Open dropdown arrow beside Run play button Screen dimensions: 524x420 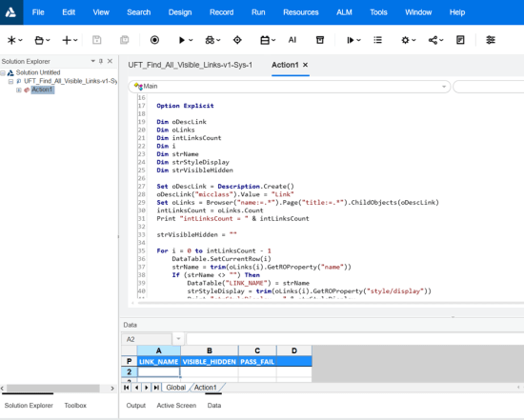[191, 40]
